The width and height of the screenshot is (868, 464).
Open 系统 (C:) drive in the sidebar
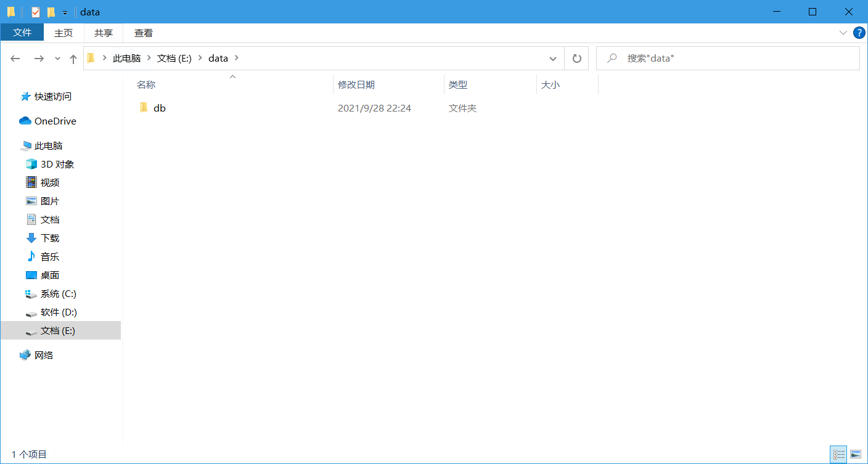point(59,293)
